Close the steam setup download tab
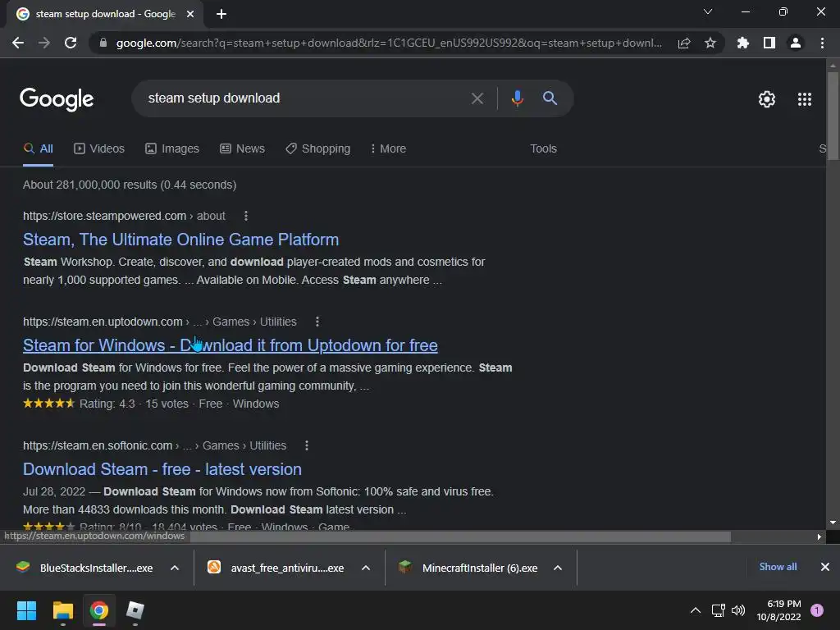Viewport: 840px width, 630px height. pos(190,14)
